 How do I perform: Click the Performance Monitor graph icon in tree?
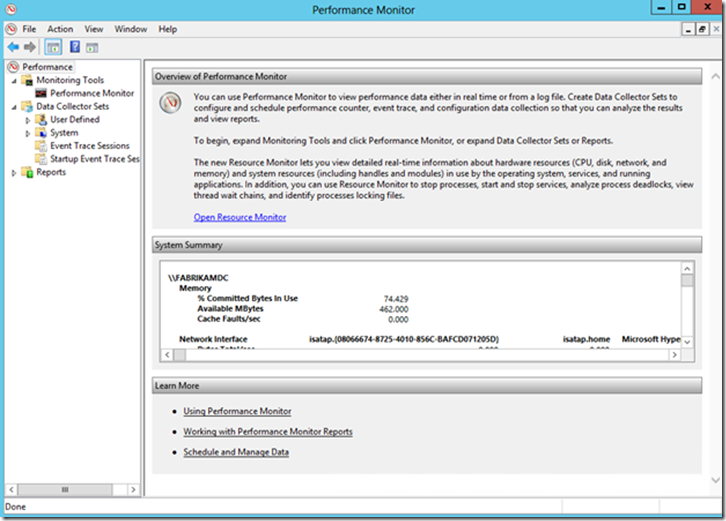41,93
